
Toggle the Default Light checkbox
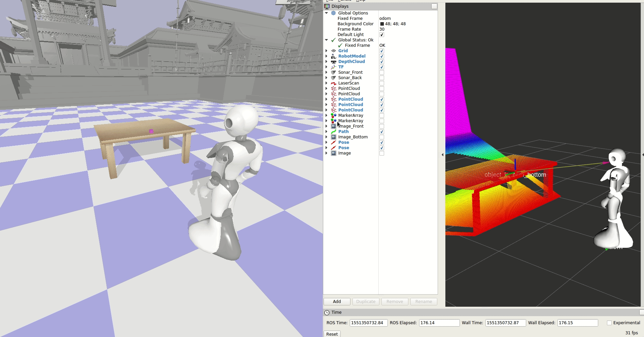tap(382, 35)
